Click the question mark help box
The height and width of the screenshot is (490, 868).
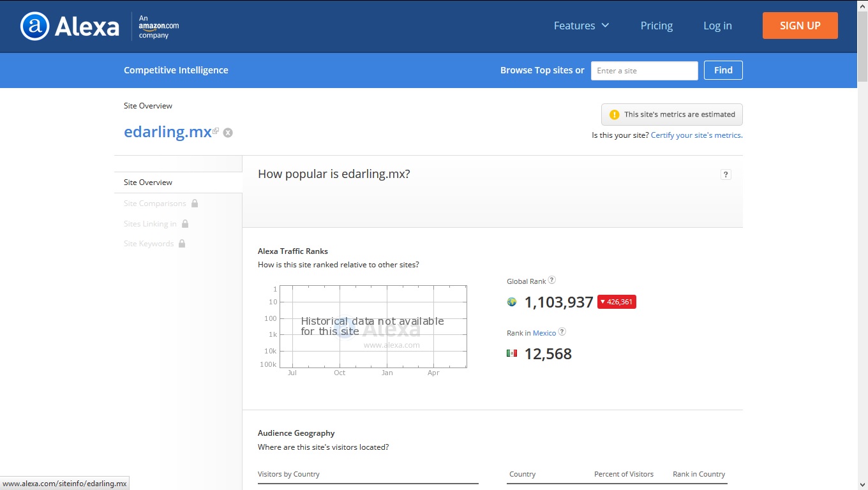click(726, 175)
